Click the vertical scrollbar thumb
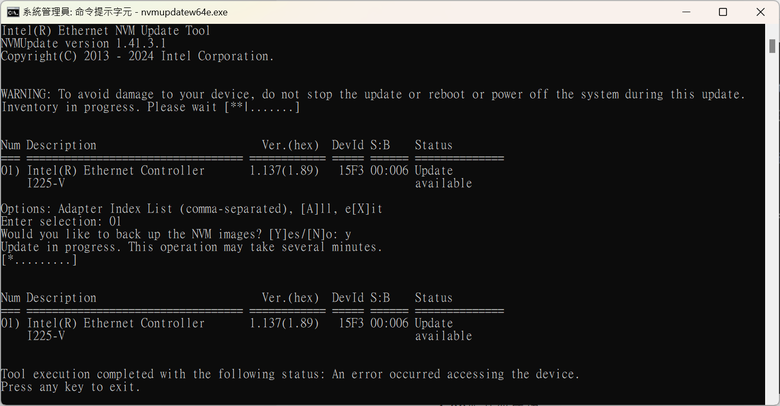The image size is (780, 406). point(772,46)
